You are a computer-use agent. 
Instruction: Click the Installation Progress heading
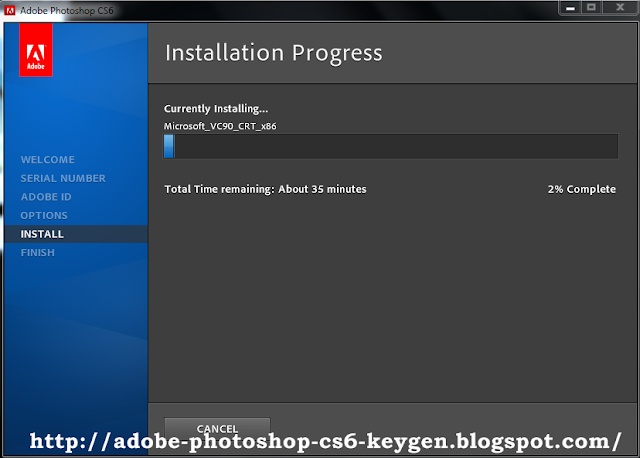[x=274, y=53]
